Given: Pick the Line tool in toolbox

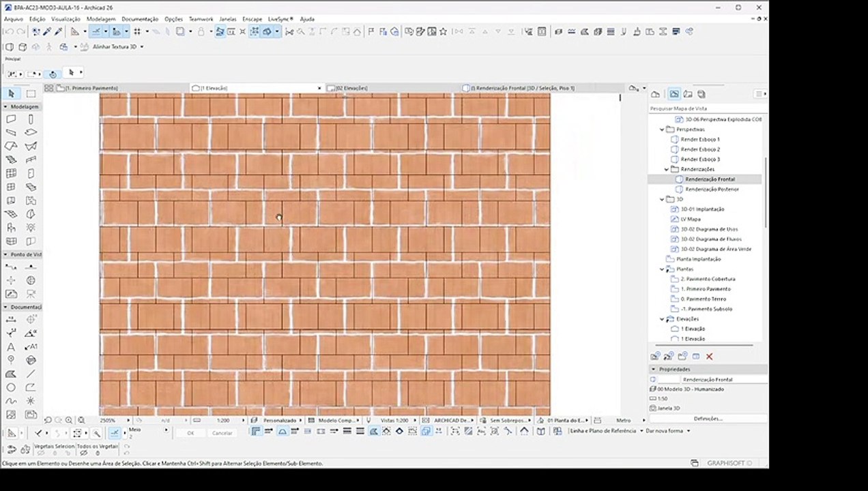Looking at the screenshot, I should (x=31, y=374).
